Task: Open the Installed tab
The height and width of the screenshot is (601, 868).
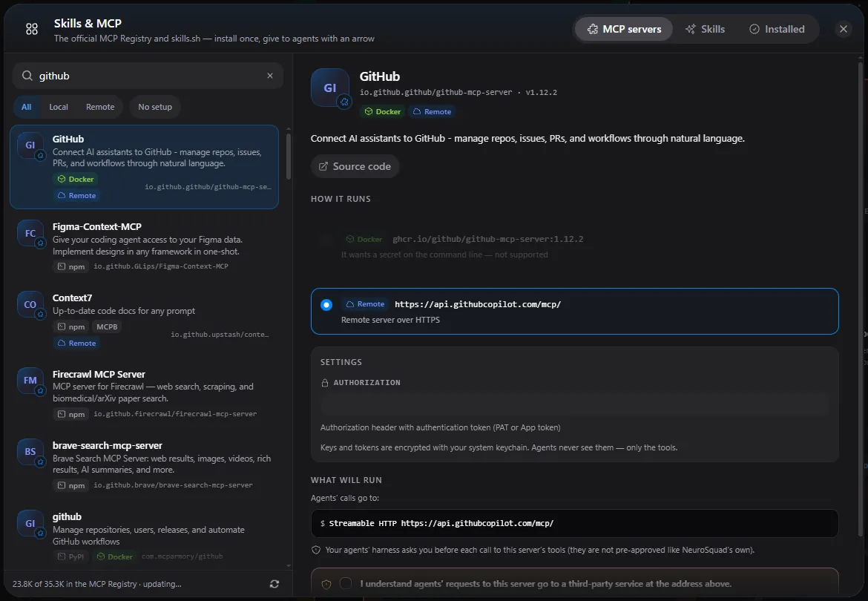Action: click(777, 30)
